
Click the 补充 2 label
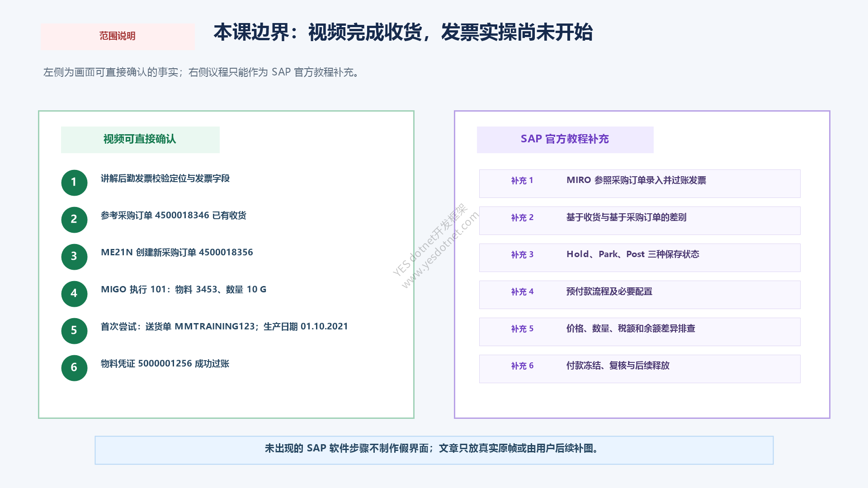522,218
